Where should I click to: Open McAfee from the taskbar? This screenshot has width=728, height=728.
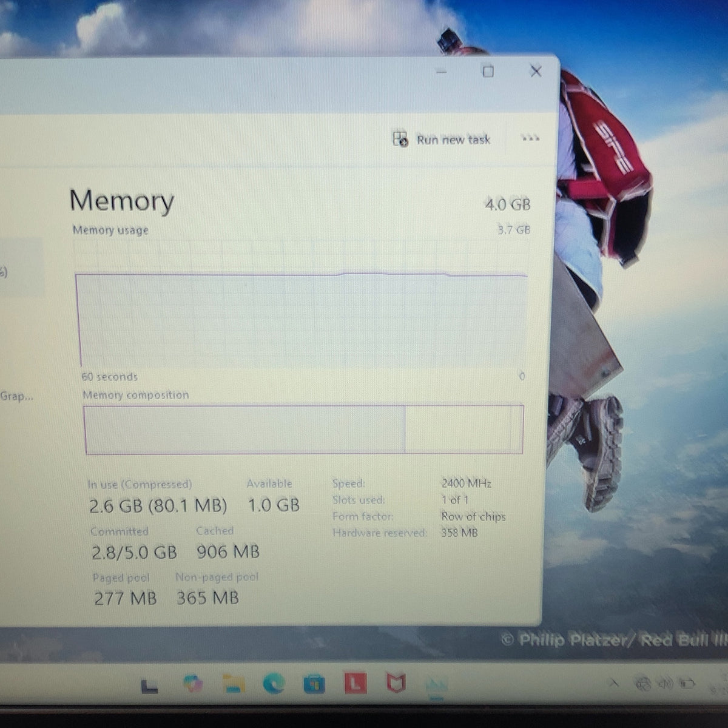396,684
